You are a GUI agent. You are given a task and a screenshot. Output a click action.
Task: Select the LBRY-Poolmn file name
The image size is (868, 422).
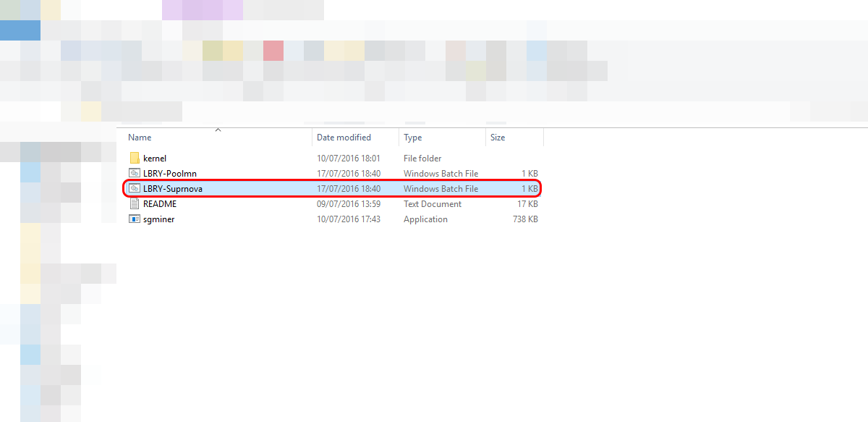tap(170, 173)
